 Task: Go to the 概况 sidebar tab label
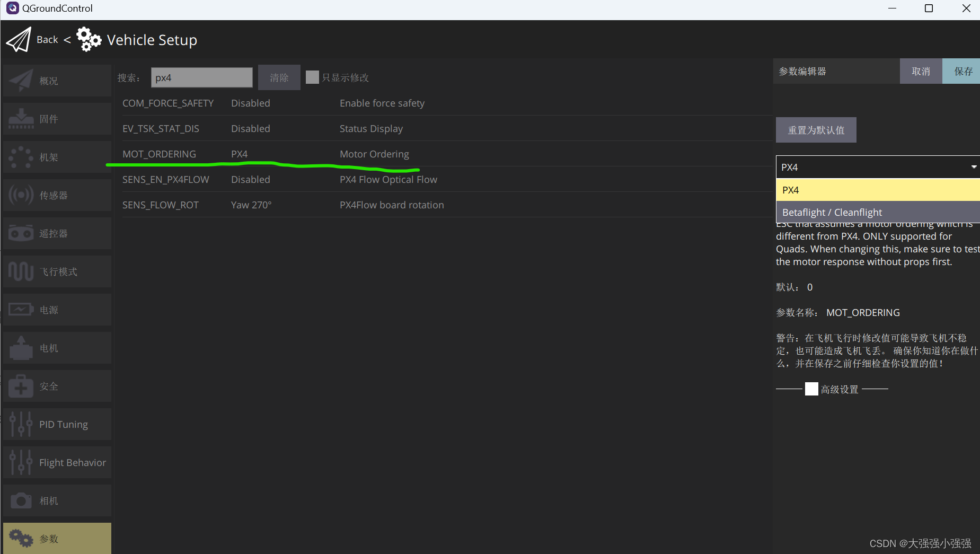(x=49, y=81)
